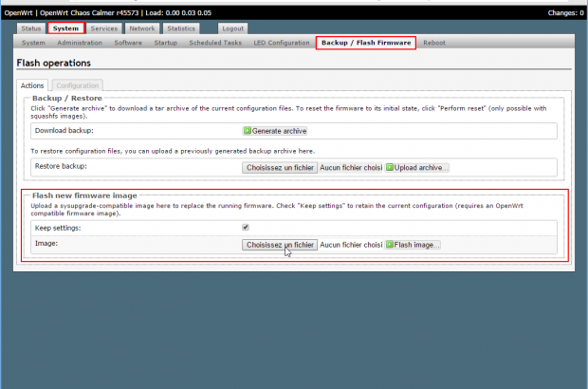This screenshot has height=389, width=588.
Task: Click the Changes: 0 indicator
Action: click(x=566, y=12)
